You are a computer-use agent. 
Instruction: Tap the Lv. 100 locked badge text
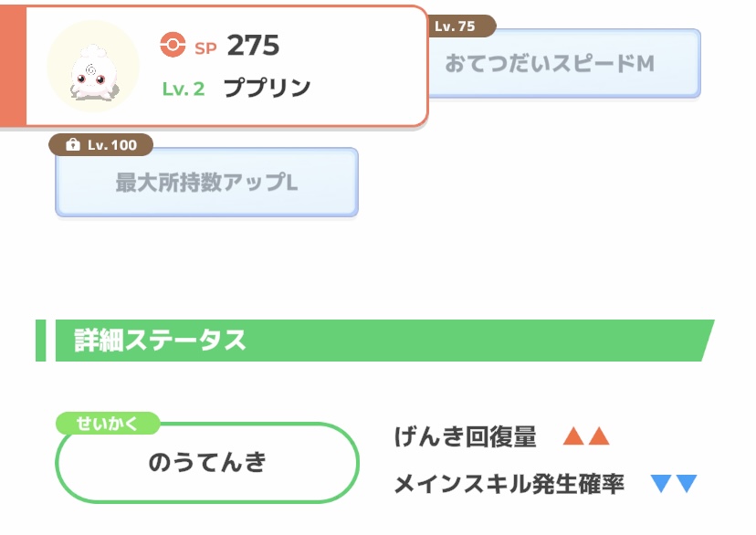[x=112, y=145]
